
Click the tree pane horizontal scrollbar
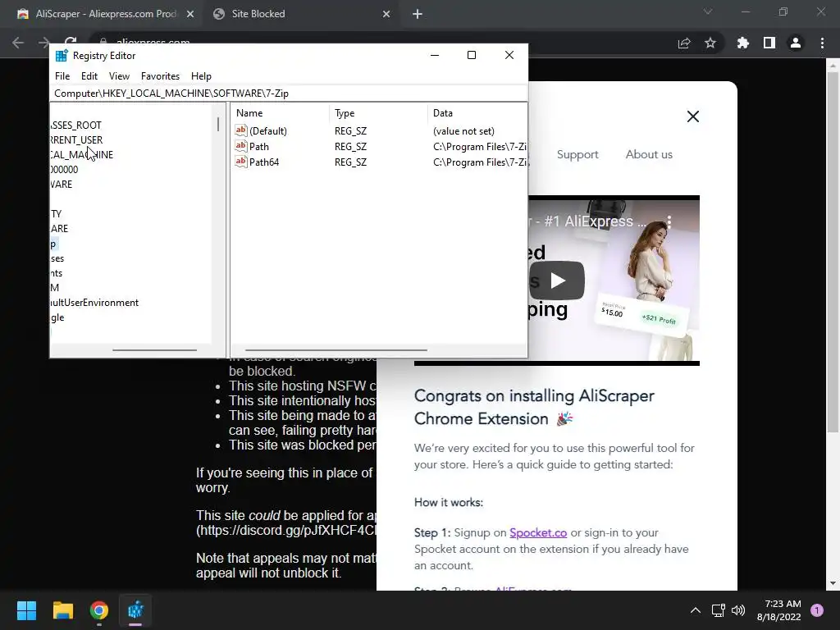coord(154,349)
